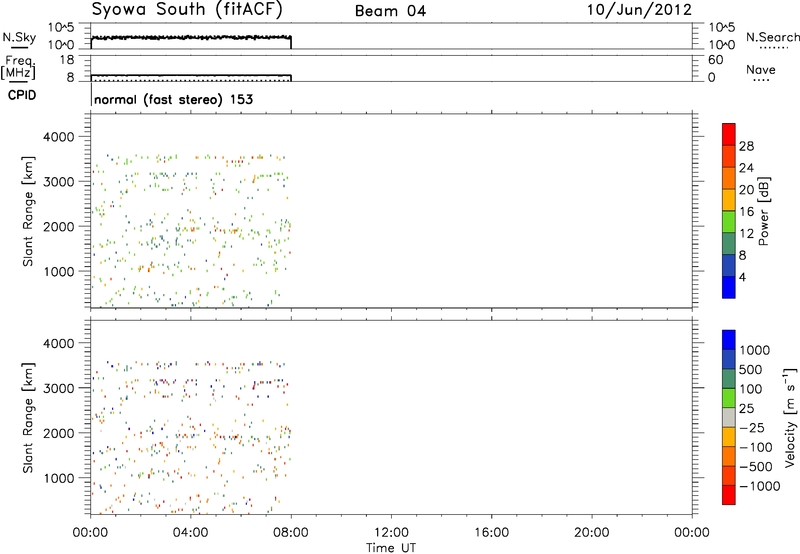Click the '4' power colorbar label
Image resolution: width=800 pixels, height=554 pixels.
742,277
